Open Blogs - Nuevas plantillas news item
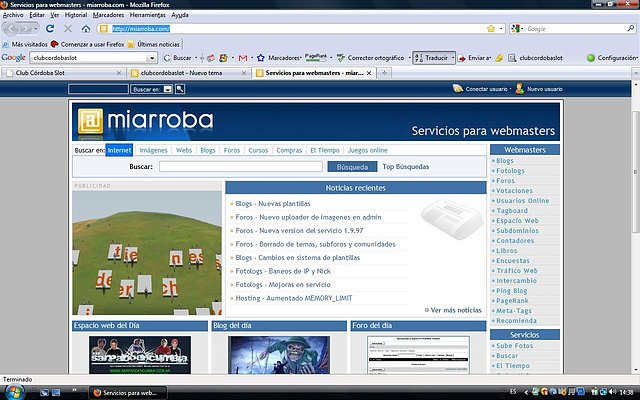 click(x=273, y=204)
